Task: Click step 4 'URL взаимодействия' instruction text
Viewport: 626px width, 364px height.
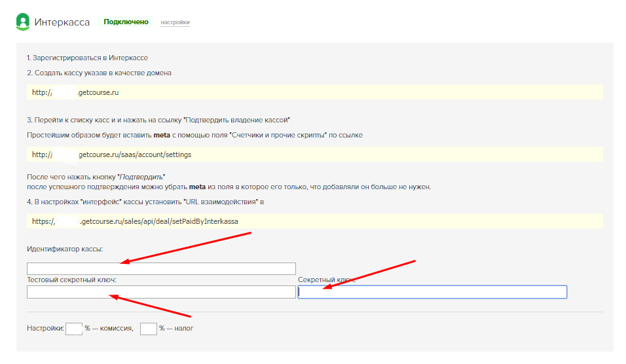Action: tap(145, 202)
